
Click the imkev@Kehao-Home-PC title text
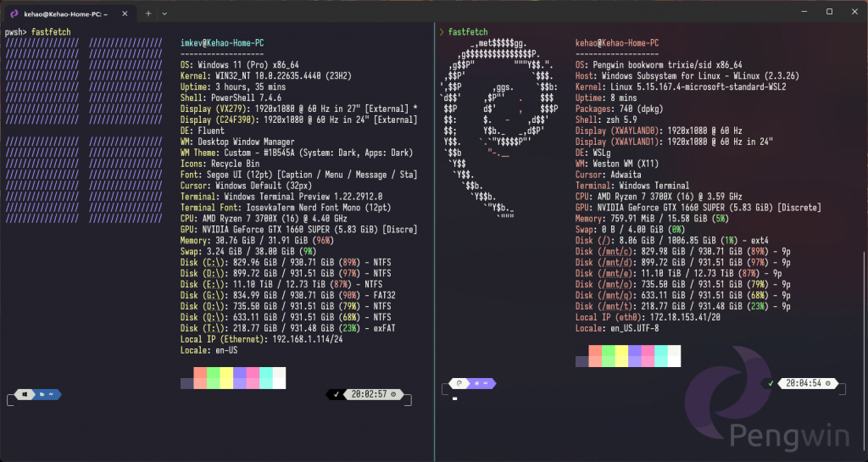222,42
